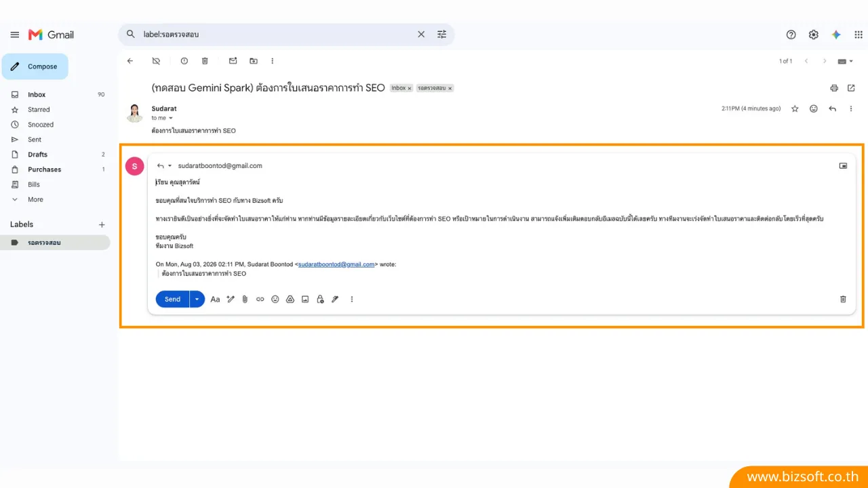The width and height of the screenshot is (868, 488).
Task: Open the compose toolbar's more options
Action: 351,299
